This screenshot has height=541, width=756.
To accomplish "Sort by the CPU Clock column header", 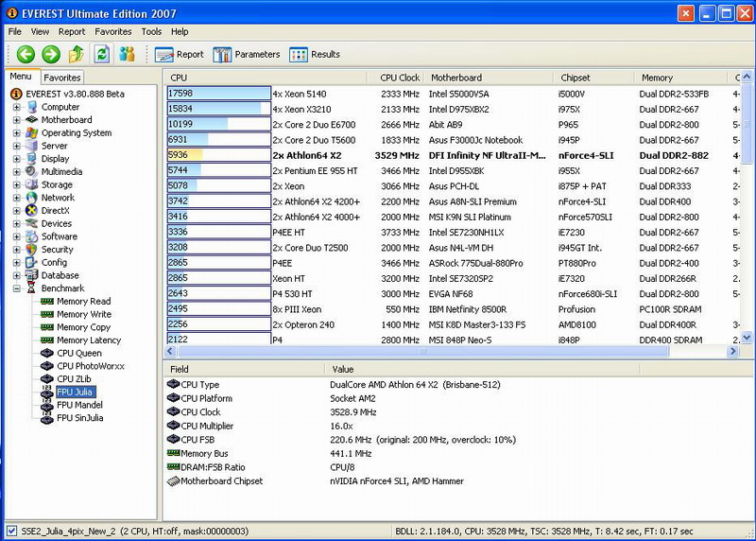I will point(399,78).
